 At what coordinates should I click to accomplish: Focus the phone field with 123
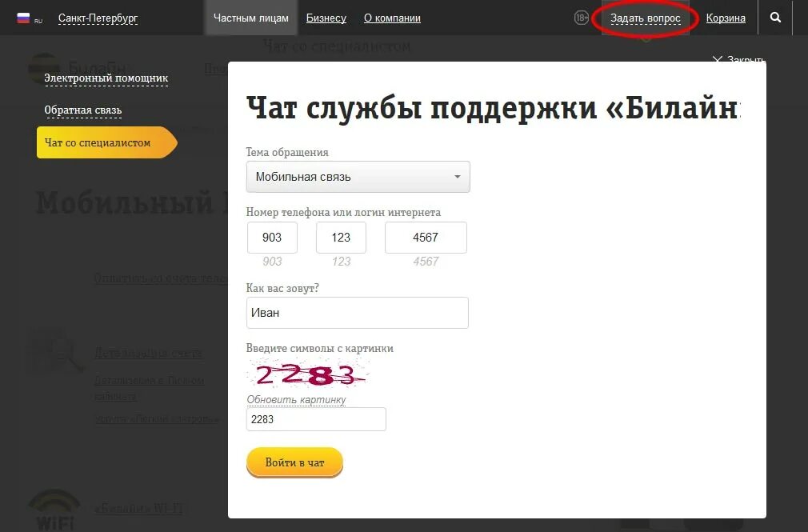(x=341, y=237)
